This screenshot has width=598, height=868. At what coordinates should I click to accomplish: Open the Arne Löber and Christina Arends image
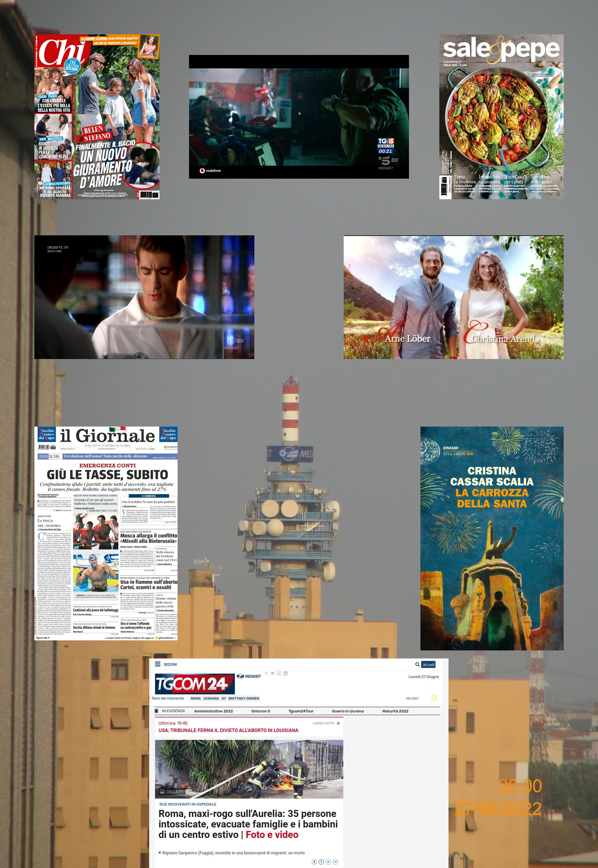[453, 297]
